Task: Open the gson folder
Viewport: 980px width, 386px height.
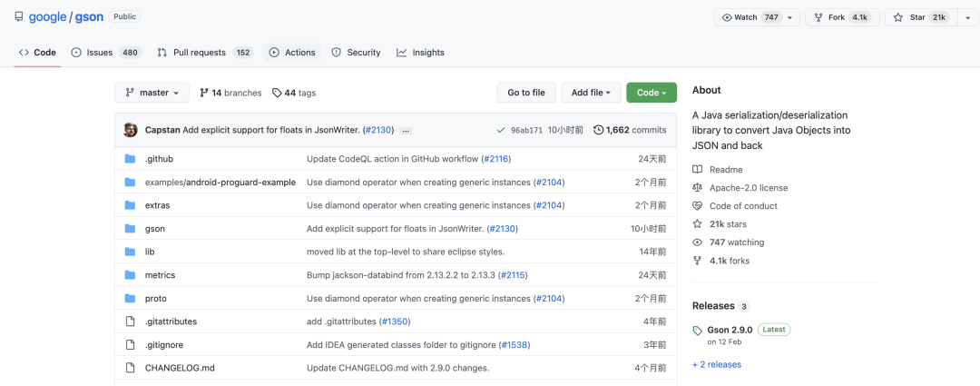Action: click(155, 229)
